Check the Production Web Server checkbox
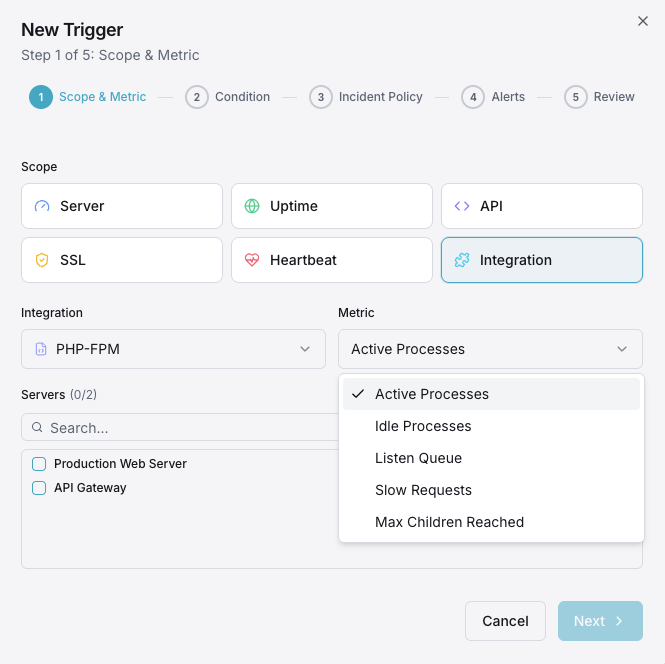 tap(39, 464)
